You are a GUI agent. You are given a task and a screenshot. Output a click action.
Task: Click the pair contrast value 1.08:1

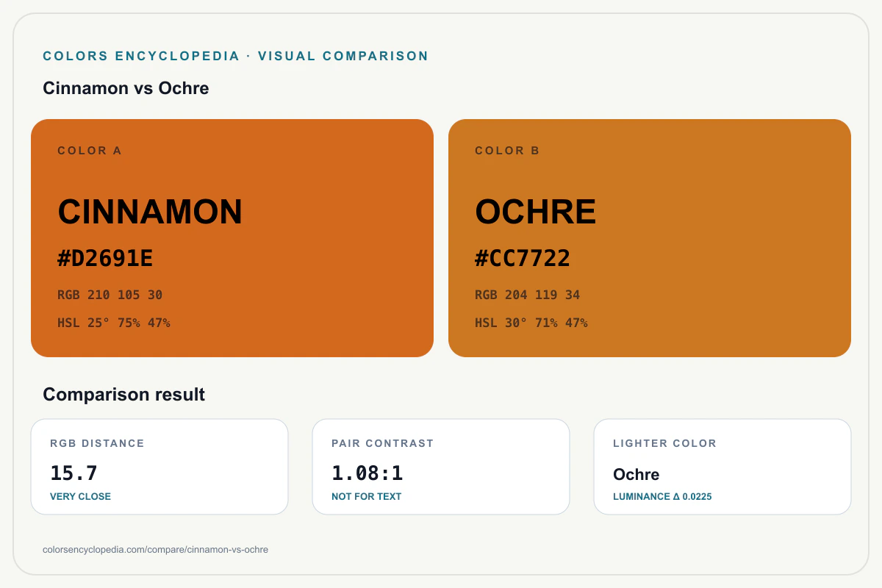pyautogui.click(x=367, y=473)
